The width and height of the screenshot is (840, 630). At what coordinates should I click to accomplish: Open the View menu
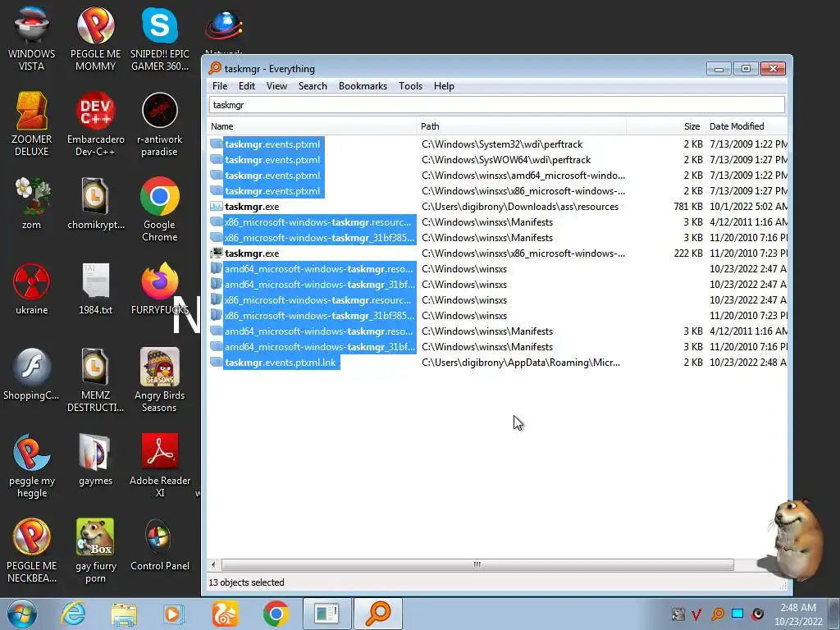pyautogui.click(x=277, y=86)
